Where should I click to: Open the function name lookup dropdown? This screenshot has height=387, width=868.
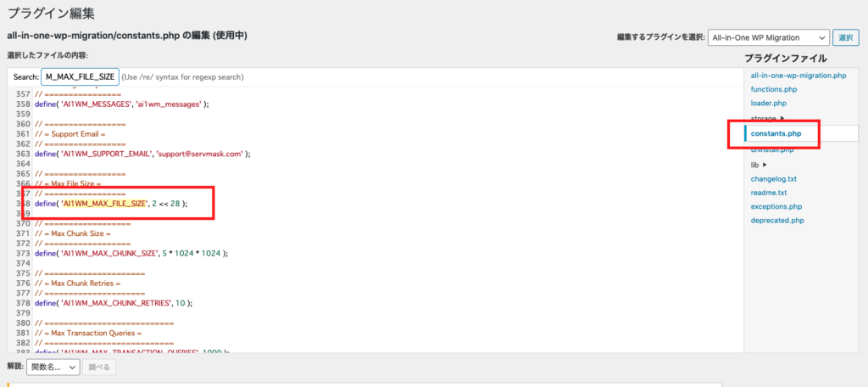pos(53,367)
